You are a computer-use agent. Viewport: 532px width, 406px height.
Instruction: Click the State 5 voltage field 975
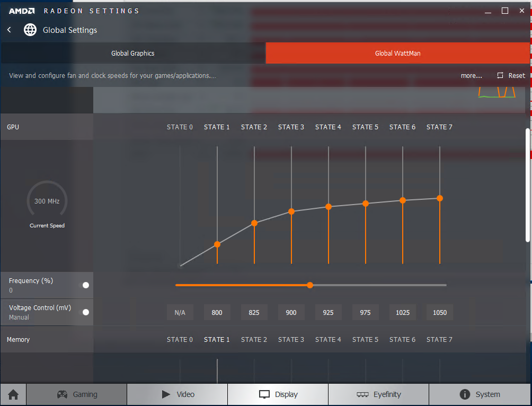point(366,312)
